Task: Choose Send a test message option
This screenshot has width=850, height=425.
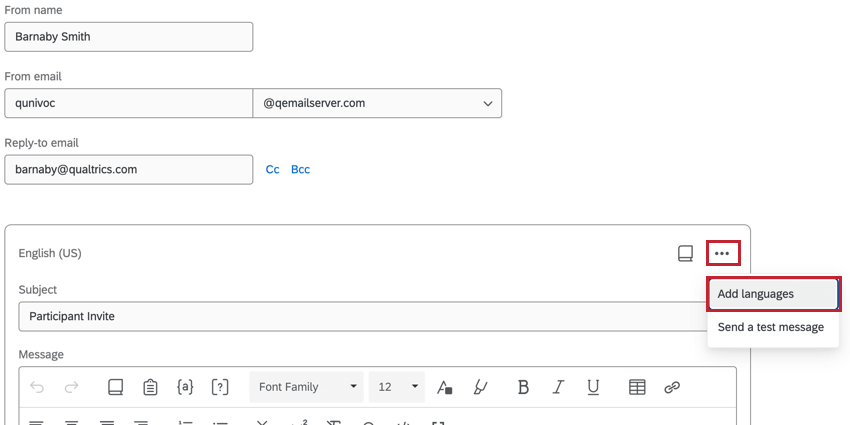Action: coord(771,327)
